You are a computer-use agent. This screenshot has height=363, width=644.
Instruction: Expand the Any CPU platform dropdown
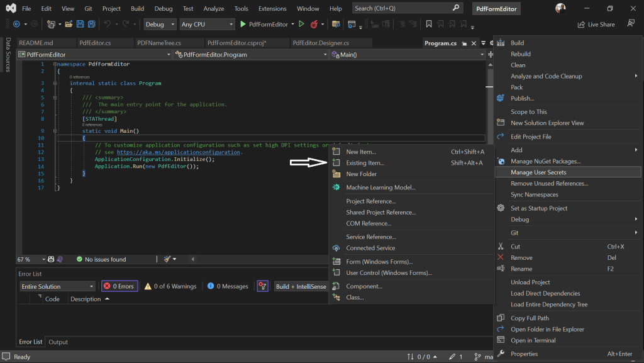[x=208, y=25]
